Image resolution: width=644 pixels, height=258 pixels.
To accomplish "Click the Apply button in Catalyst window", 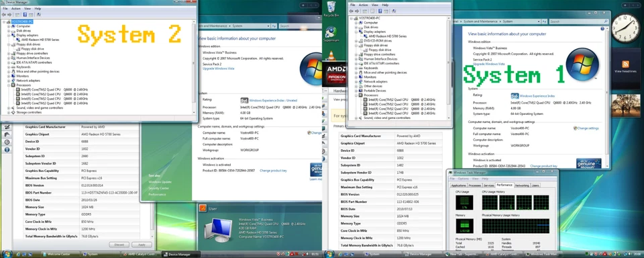I will tap(142, 245).
